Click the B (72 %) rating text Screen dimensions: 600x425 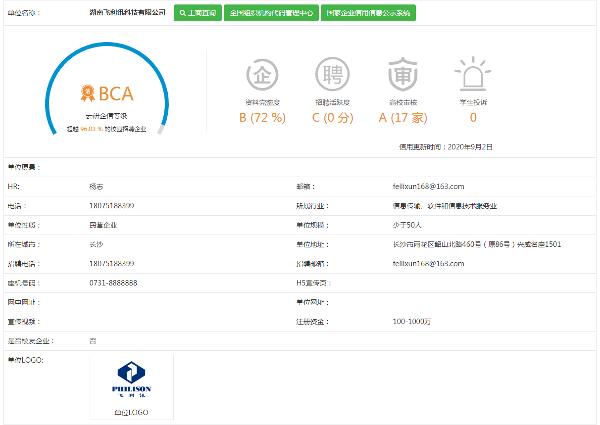262,117
